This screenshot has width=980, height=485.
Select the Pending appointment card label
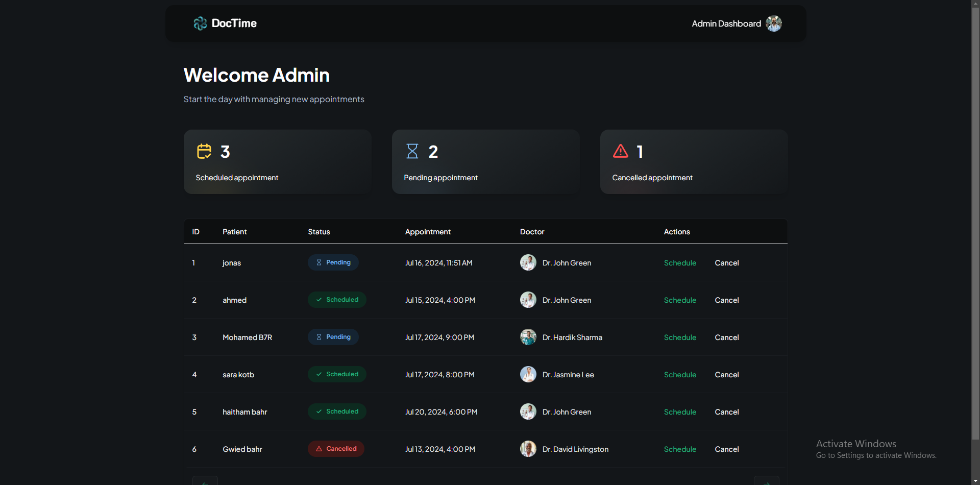click(x=440, y=178)
